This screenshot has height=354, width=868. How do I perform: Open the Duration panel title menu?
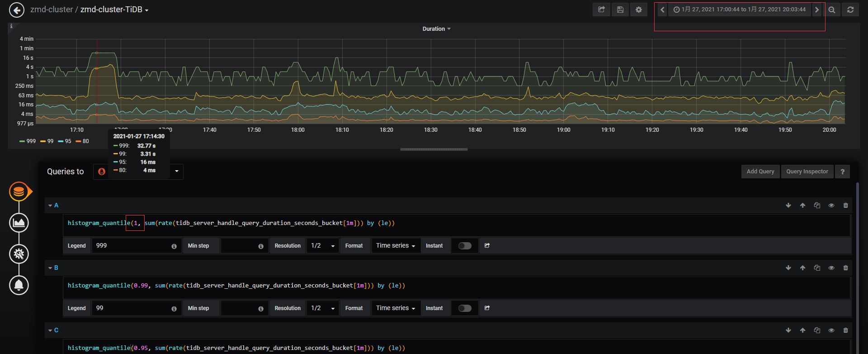point(436,29)
